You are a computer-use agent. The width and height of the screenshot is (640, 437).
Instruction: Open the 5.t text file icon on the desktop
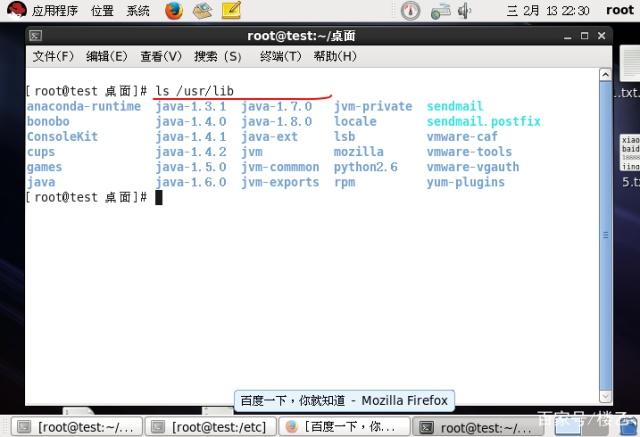[x=630, y=161]
